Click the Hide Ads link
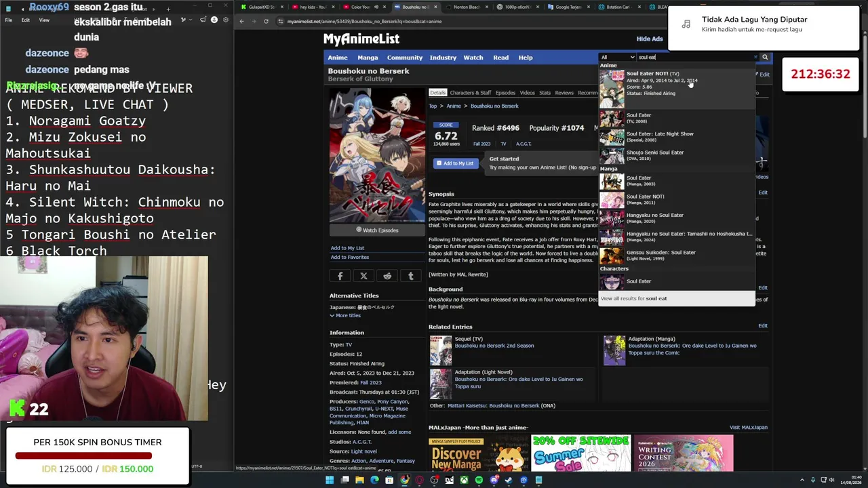 coord(650,39)
